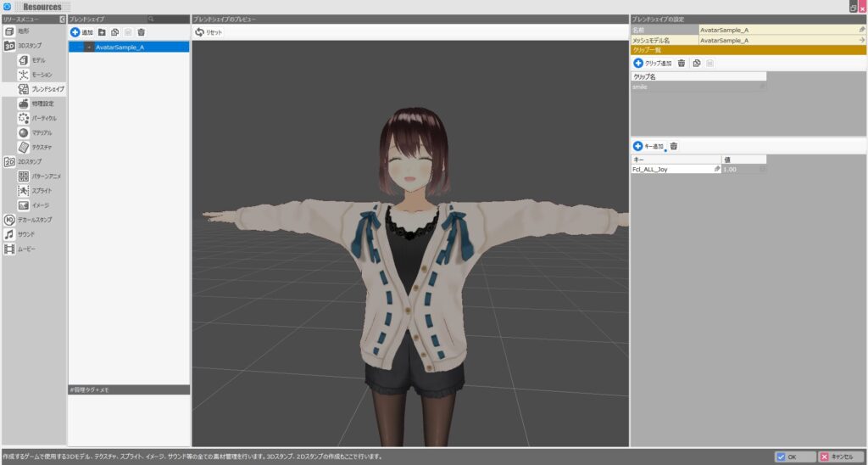Click the trash icon next to キー追加

[x=674, y=146]
